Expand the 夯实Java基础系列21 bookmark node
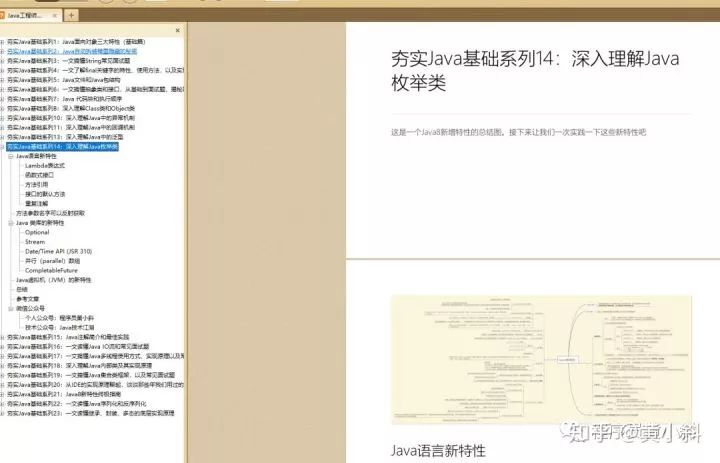 click(x=2, y=394)
